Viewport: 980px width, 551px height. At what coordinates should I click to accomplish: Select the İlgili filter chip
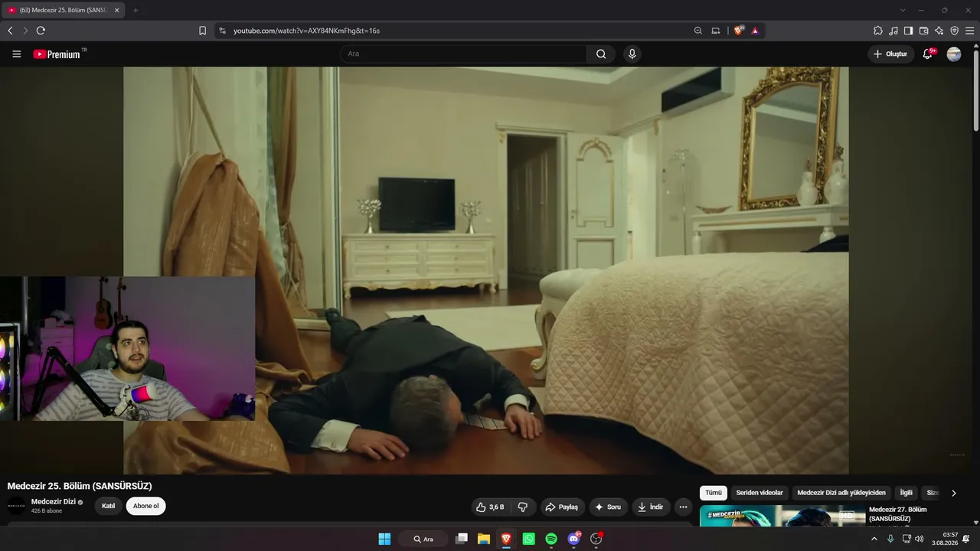coord(906,493)
